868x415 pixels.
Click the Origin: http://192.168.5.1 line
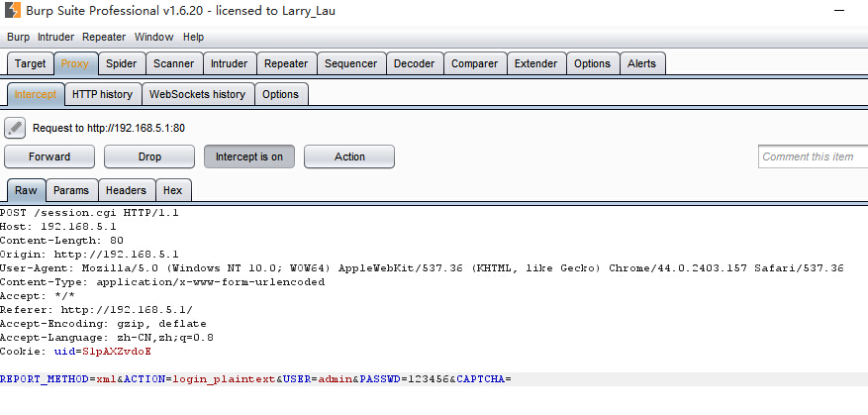[89, 255]
